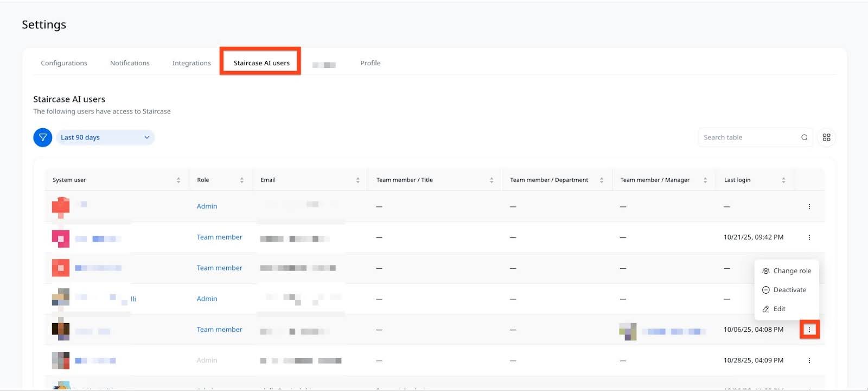The image size is (868, 391).
Task: Click the blue filter funnel icon
Action: [x=43, y=137]
